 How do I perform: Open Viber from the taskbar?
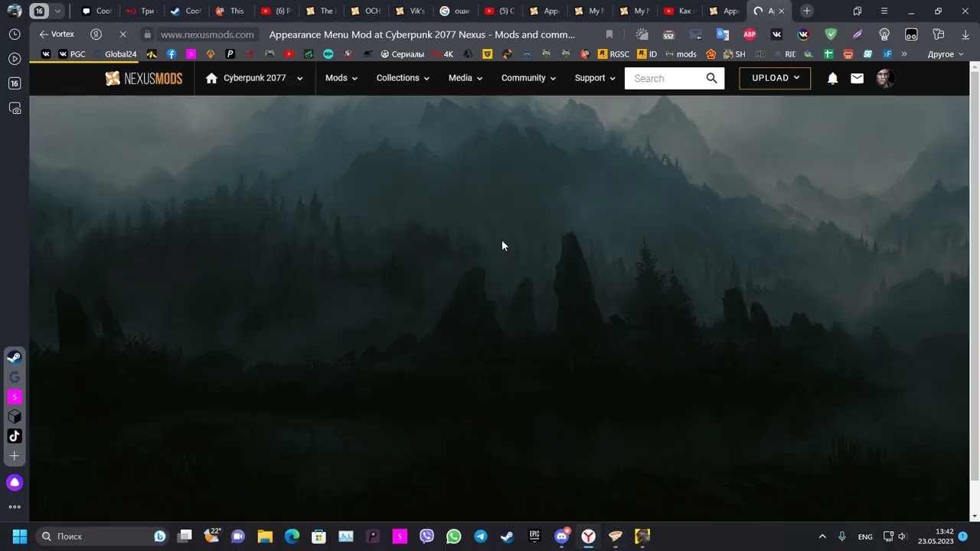(426, 536)
